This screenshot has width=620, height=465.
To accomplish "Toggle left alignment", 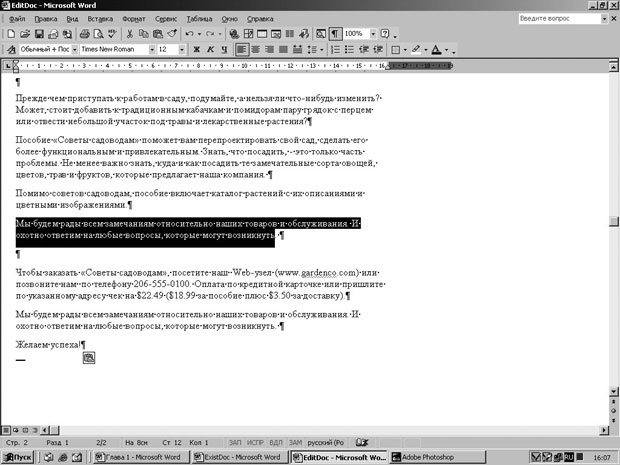I will [242, 50].
